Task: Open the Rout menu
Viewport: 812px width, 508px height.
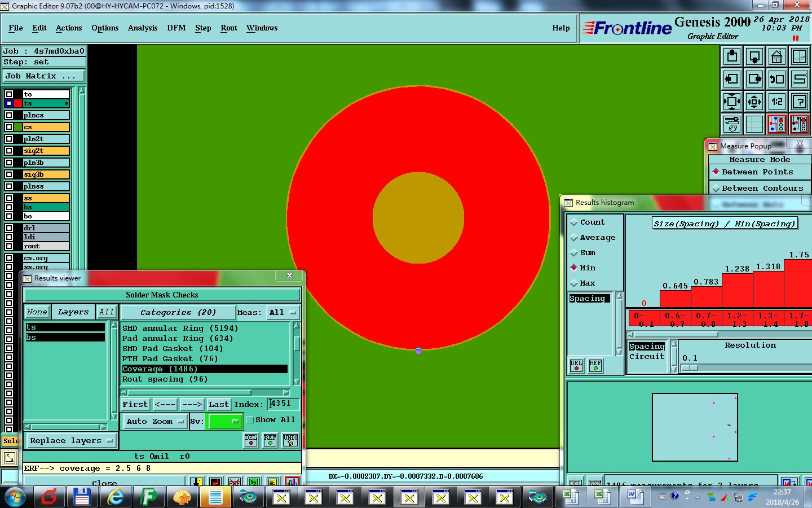Action: tap(229, 28)
